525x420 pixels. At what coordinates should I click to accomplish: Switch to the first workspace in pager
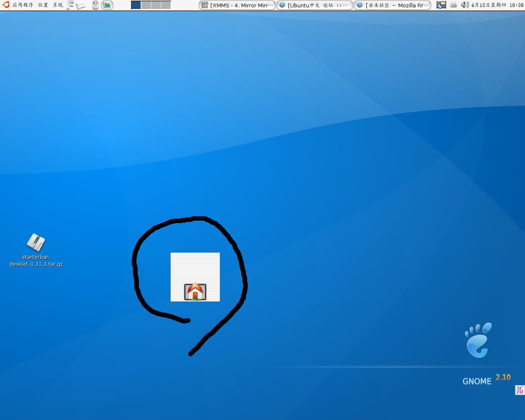(136, 5)
